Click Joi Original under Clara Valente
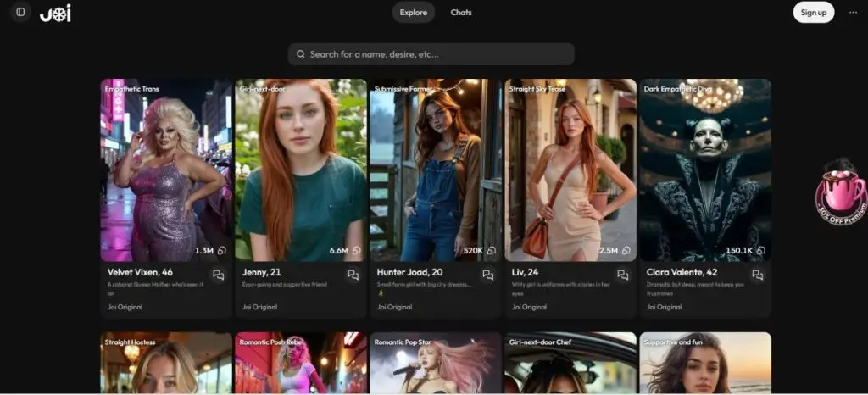This screenshot has height=395, width=868. point(664,307)
